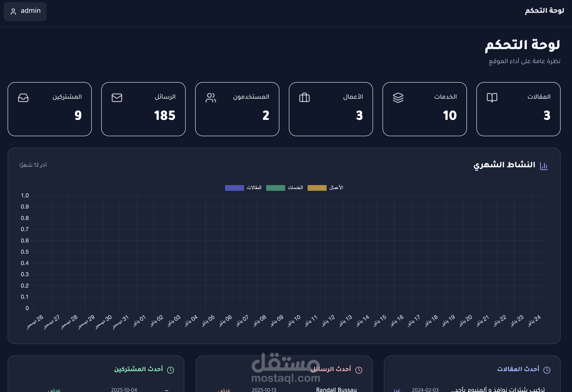Click clock icon beside latest articles
Viewport: 572px width, 392px height.
pos(547,370)
